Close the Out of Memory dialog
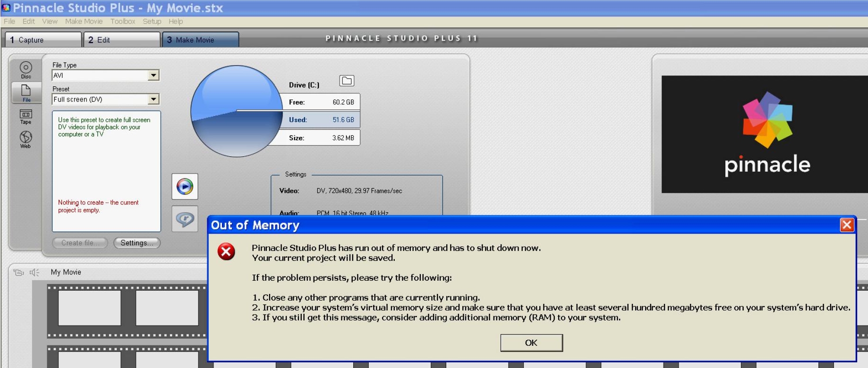This screenshot has height=368, width=868. [847, 225]
